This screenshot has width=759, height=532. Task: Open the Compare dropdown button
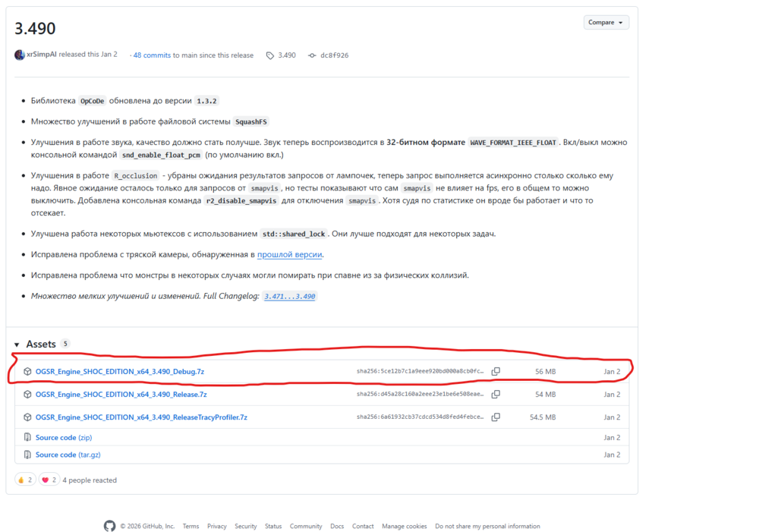coord(606,22)
